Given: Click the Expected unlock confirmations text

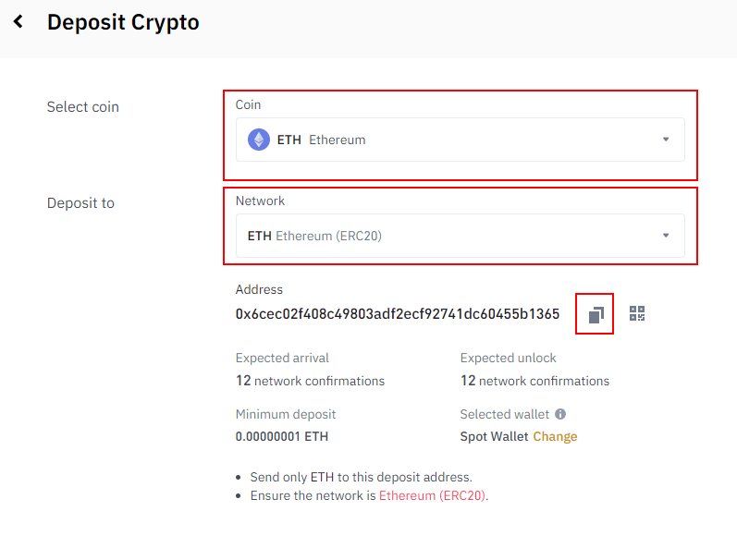Looking at the screenshot, I should tap(534, 381).
